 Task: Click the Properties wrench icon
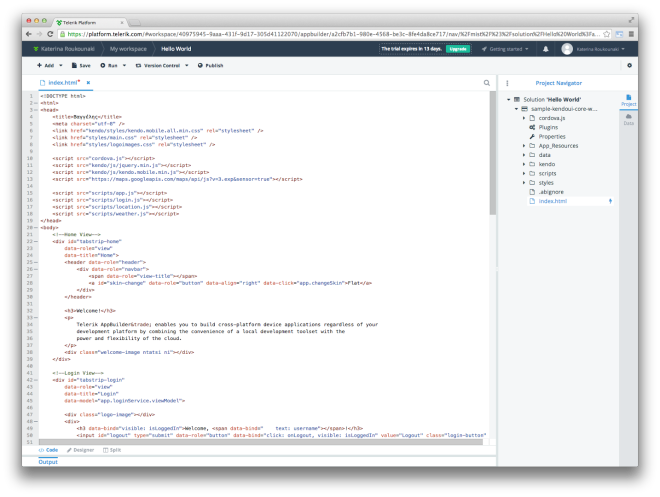pyautogui.click(x=532, y=136)
